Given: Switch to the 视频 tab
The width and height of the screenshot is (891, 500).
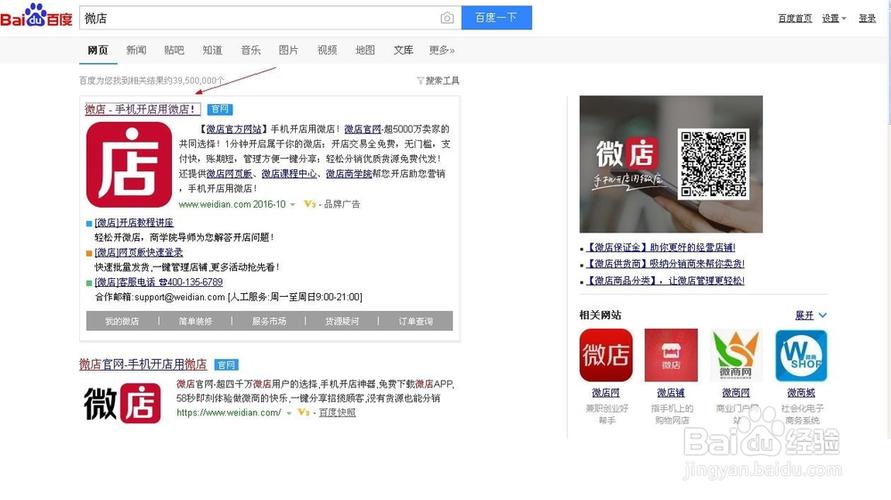Looking at the screenshot, I should [327, 50].
